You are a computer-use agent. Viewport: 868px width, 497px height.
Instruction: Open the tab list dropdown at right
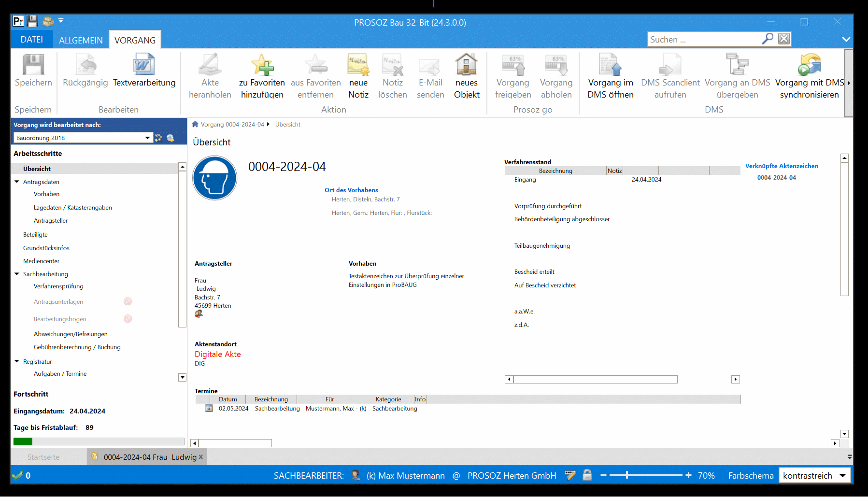point(850,456)
